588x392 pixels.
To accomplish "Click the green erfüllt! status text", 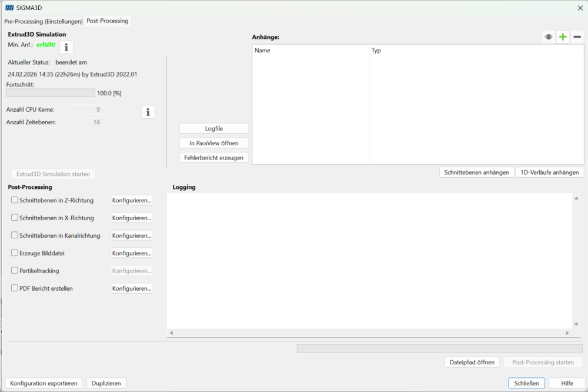I will pos(46,45).
